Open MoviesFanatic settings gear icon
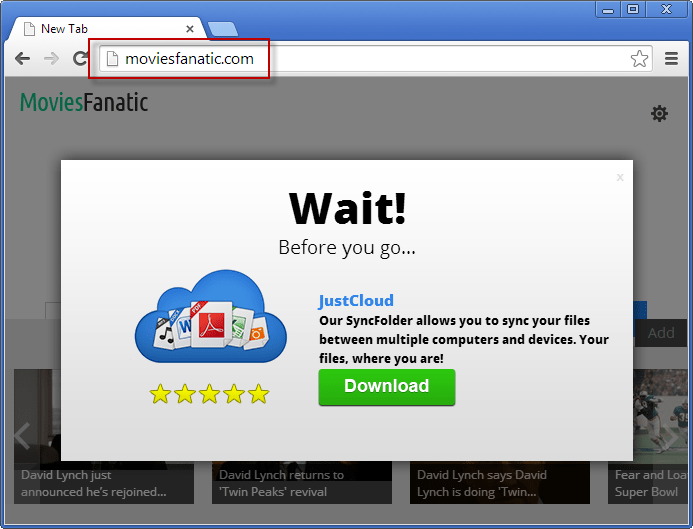 click(659, 114)
